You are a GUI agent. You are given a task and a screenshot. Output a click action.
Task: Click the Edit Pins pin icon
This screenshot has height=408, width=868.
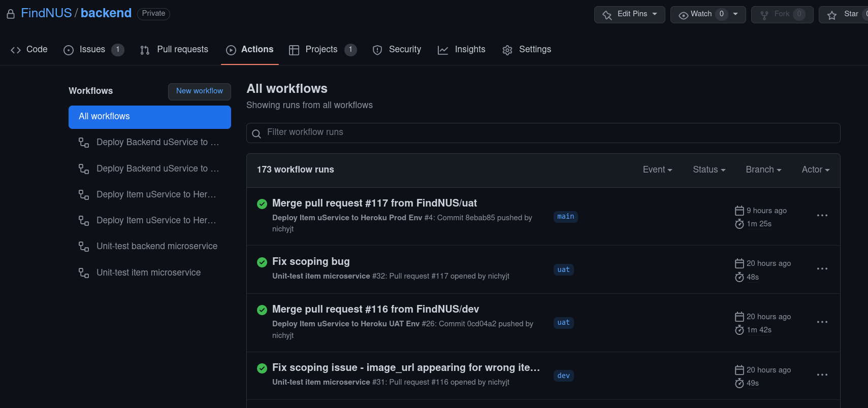click(607, 15)
